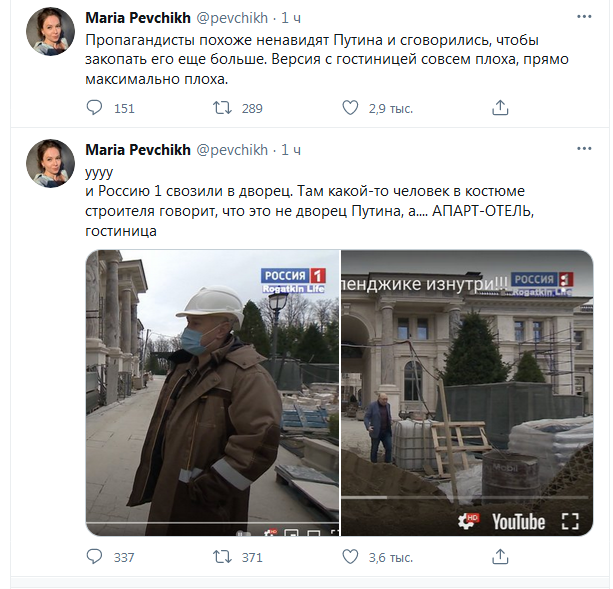Viewport: 613px width, 589px height.
Task: Click @pevchikh handle in the second tweet
Action: point(232,149)
